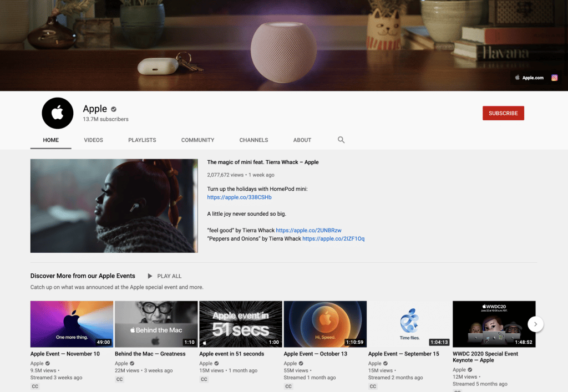The width and height of the screenshot is (568, 392).
Task: Follow the apple.co/2IZF1Oq link
Action: [333, 238]
